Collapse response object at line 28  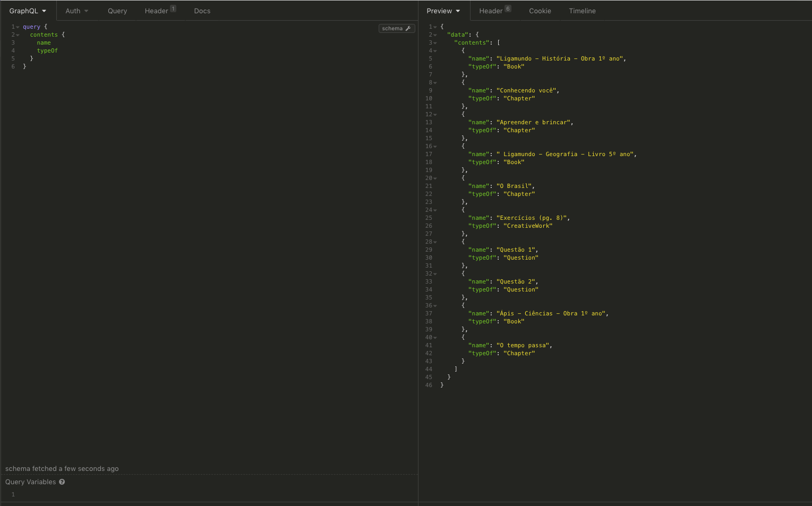point(435,242)
